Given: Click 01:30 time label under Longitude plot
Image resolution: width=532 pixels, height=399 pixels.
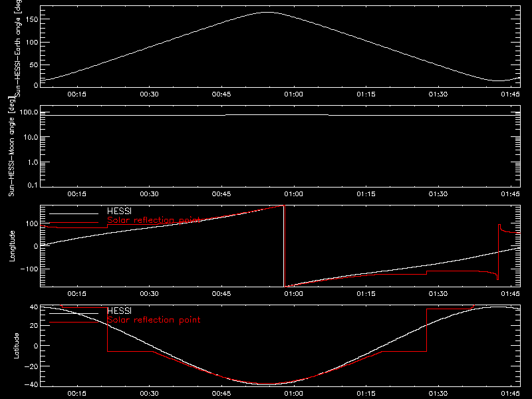Looking at the screenshot, I should 438,294.
